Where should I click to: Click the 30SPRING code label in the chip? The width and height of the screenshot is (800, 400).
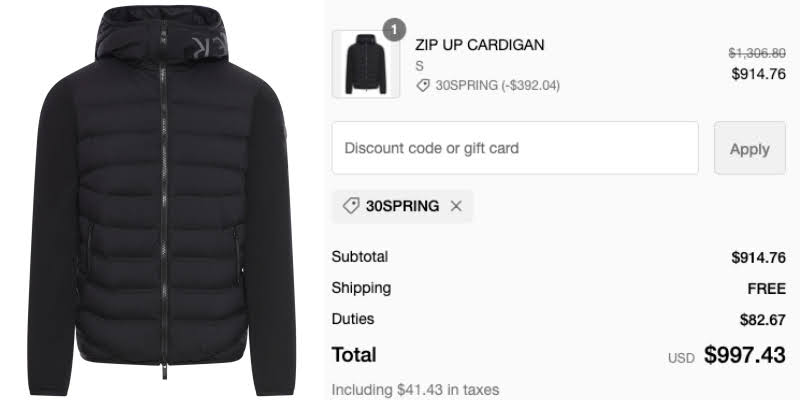point(403,206)
